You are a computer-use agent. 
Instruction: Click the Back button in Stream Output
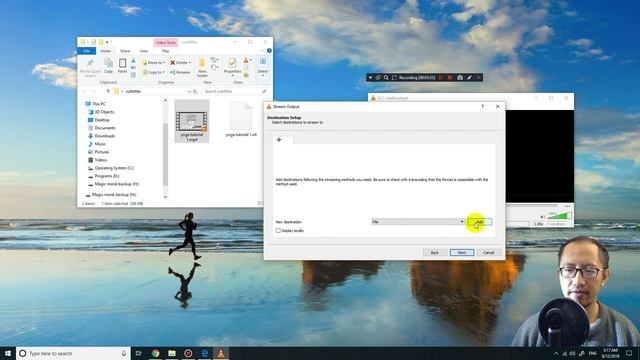coord(435,253)
